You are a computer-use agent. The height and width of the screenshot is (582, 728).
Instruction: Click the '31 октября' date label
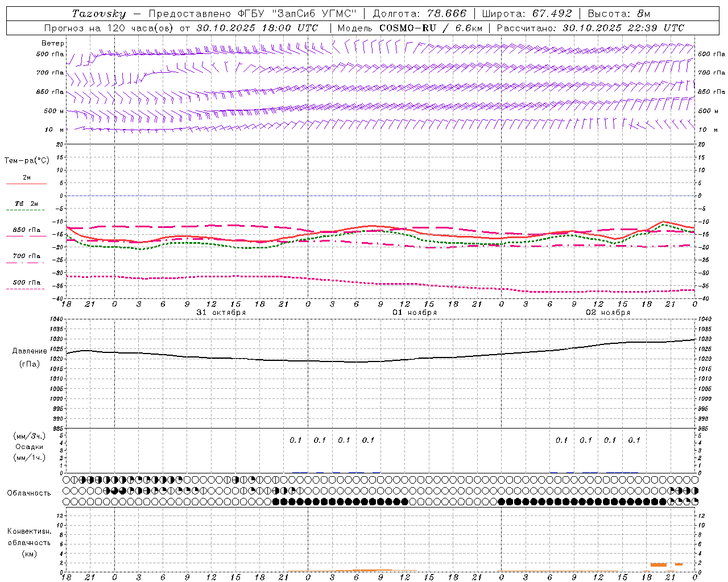tap(221, 313)
